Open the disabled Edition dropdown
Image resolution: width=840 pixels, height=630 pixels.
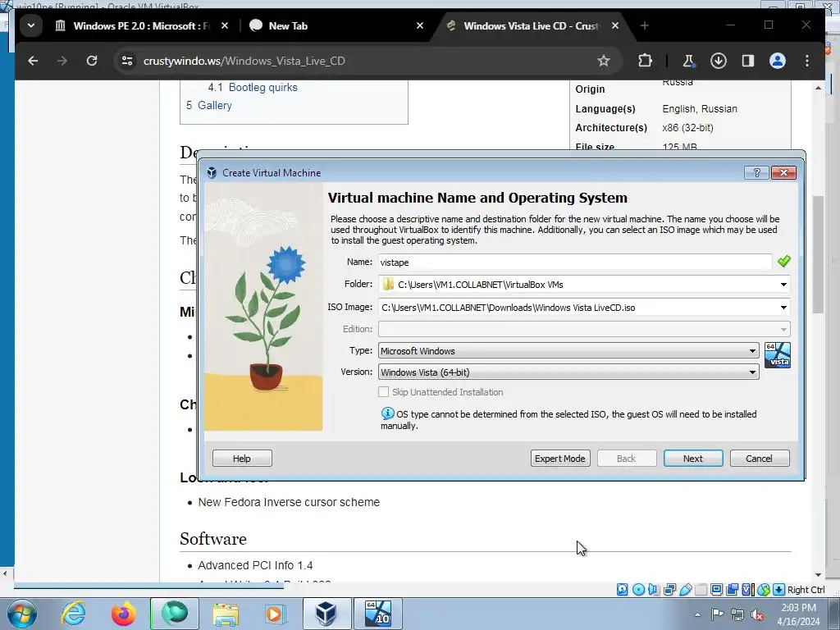(x=584, y=329)
